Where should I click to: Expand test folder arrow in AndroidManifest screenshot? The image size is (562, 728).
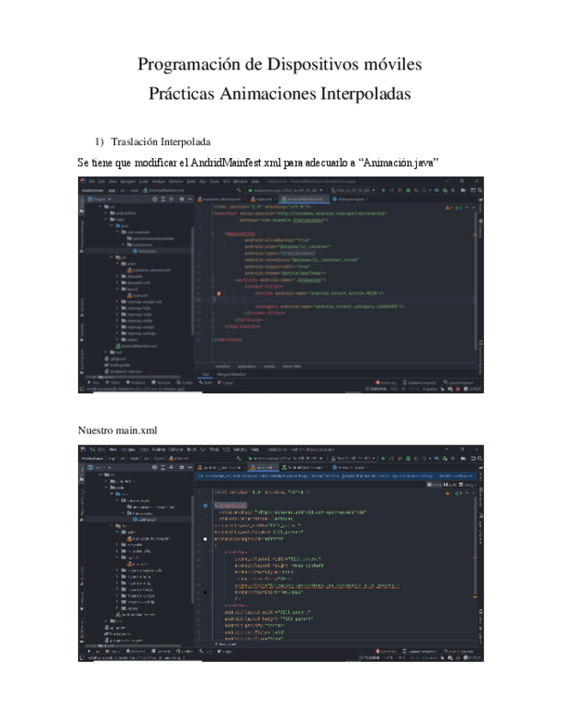tap(106, 352)
